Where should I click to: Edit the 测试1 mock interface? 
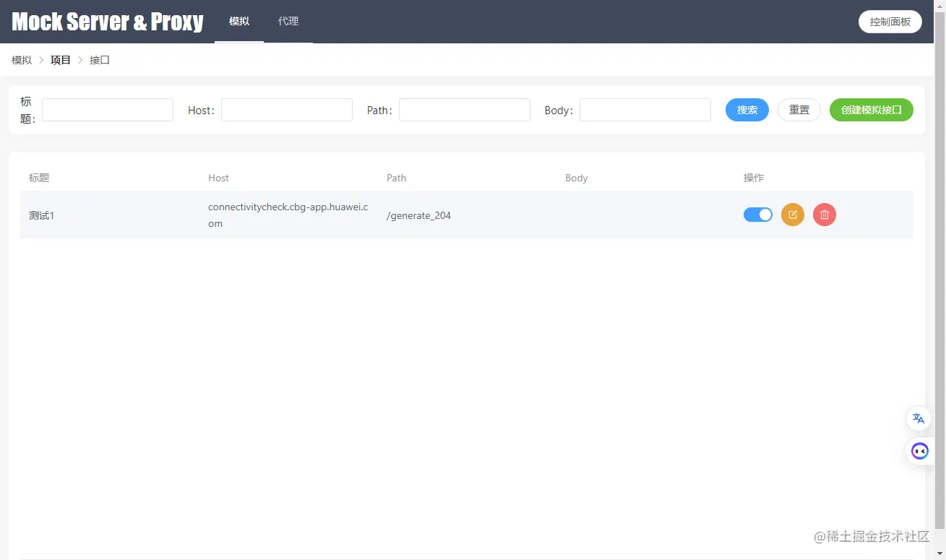coord(793,215)
